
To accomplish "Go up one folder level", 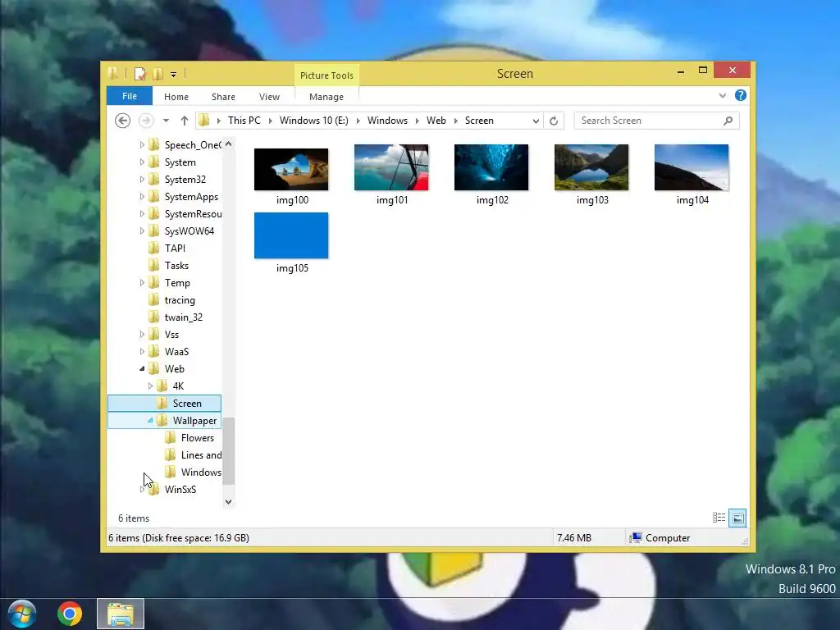I will click(185, 121).
